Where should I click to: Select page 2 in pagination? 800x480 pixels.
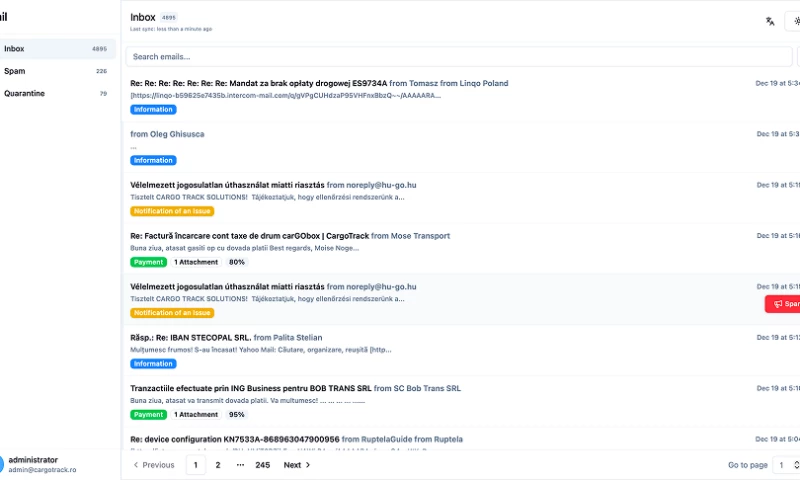(x=218, y=465)
